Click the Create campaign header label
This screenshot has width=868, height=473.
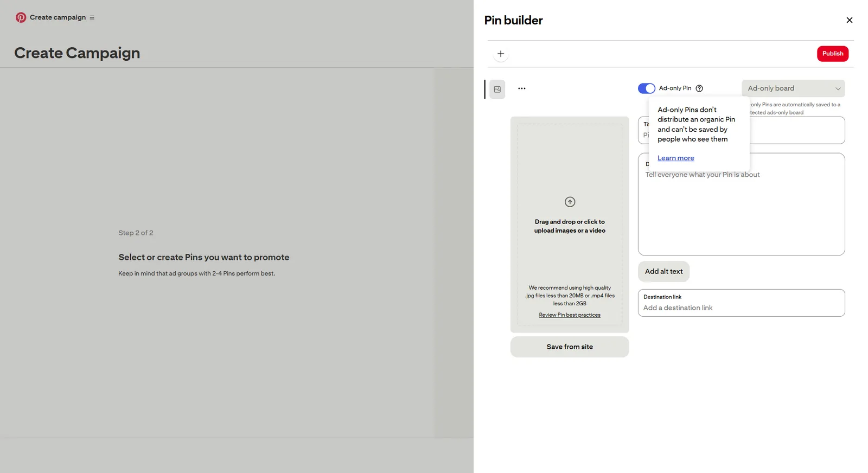(58, 17)
